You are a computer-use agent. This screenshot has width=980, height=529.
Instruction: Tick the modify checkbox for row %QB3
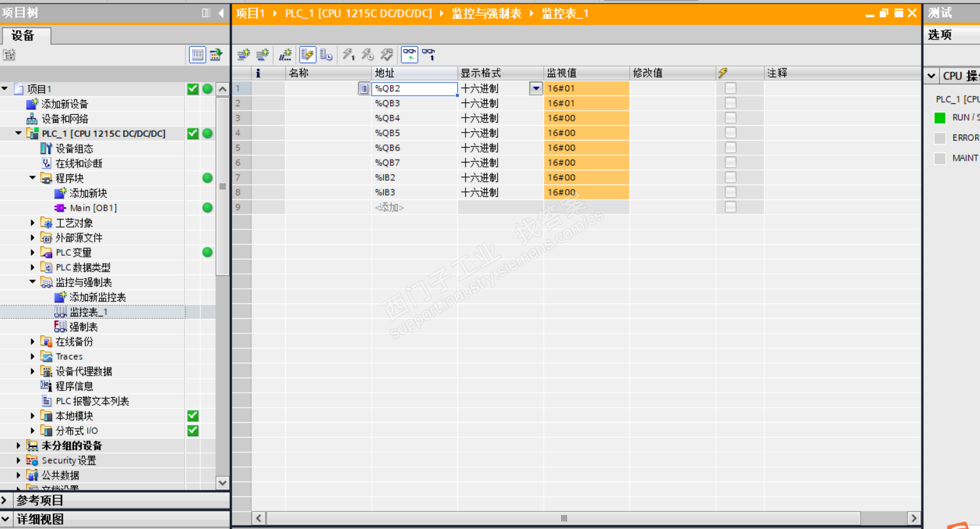point(730,103)
